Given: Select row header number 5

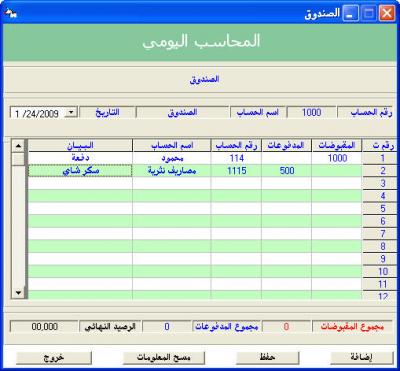Looking at the screenshot, I should click(380, 209).
